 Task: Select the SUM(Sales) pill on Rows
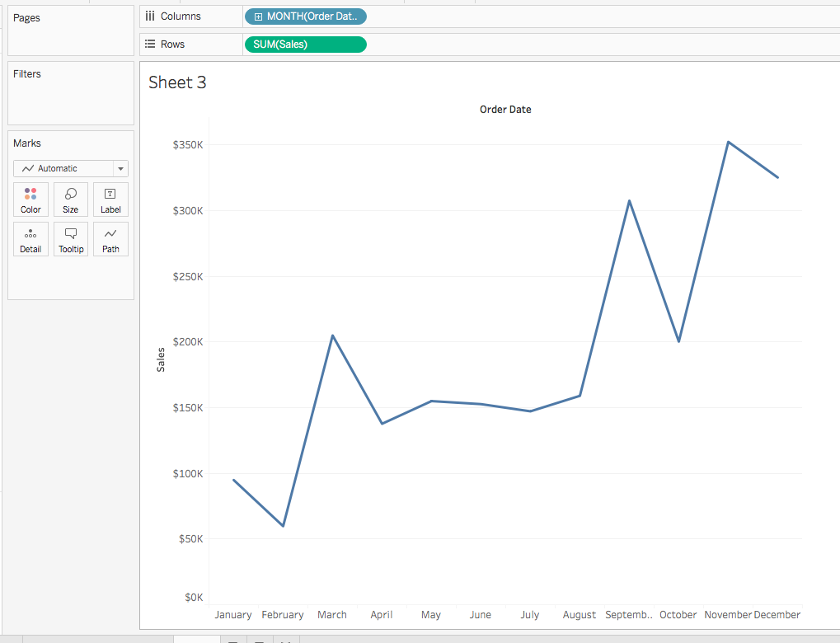point(305,45)
